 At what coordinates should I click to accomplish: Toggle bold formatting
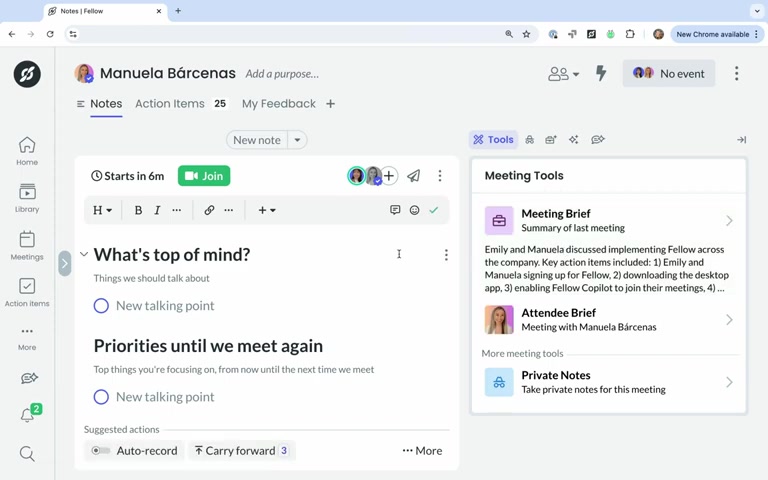pos(138,210)
